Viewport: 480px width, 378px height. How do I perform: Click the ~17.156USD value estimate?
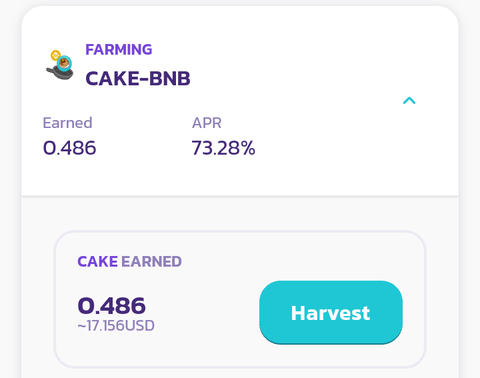[116, 326]
